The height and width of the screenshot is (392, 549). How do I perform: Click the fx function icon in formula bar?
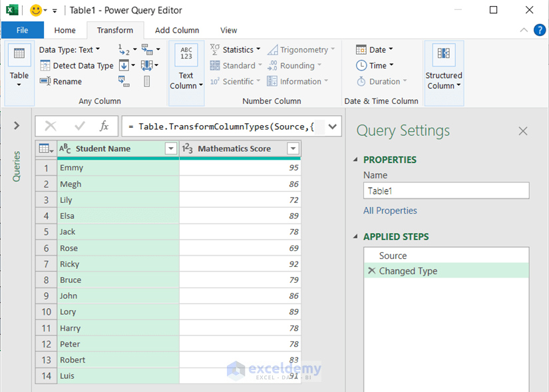pyautogui.click(x=104, y=126)
